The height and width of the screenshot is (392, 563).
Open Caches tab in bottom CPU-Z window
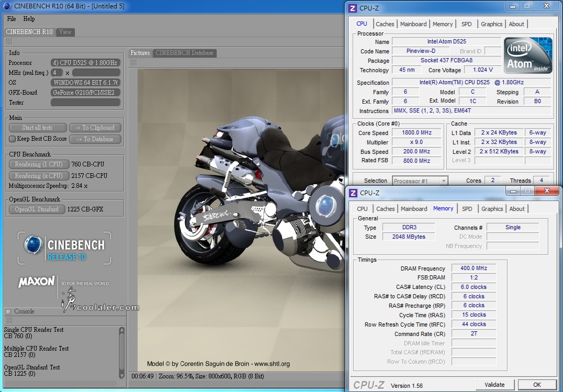pyautogui.click(x=385, y=209)
